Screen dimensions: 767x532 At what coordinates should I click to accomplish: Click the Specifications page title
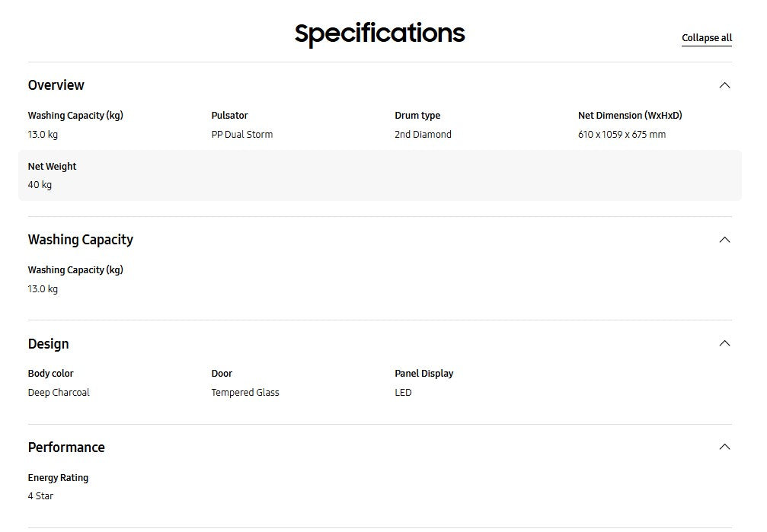(379, 33)
